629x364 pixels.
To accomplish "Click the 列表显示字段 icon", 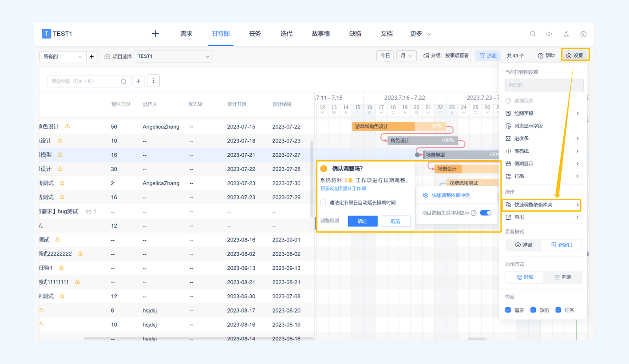I will 508,126.
